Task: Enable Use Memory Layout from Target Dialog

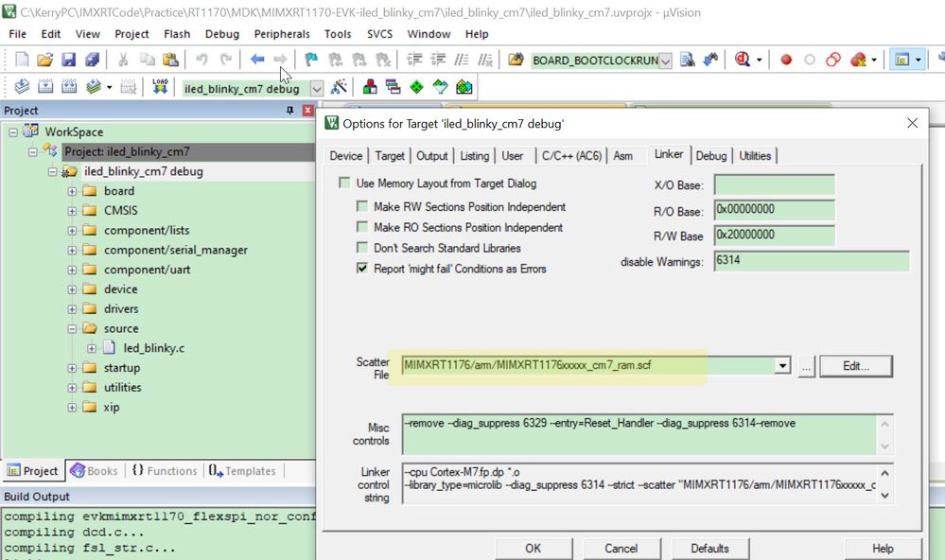Action: [x=344, y=183]
